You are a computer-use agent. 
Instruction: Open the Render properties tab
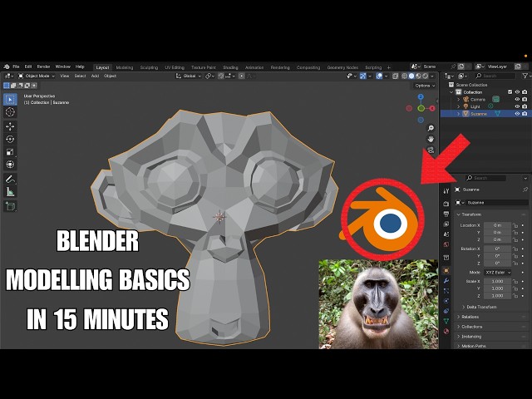pos(446,204)
